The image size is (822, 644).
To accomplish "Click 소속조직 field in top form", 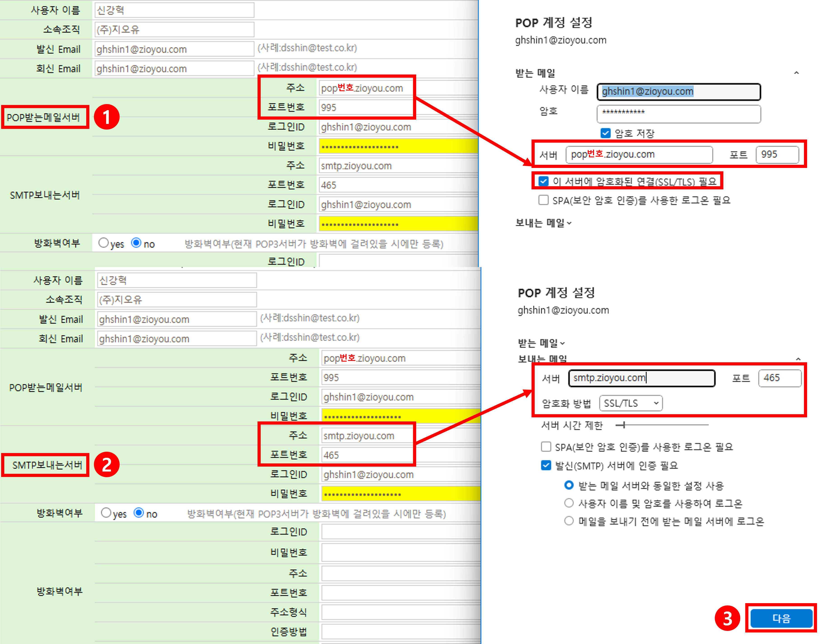I will pos(174,29).
